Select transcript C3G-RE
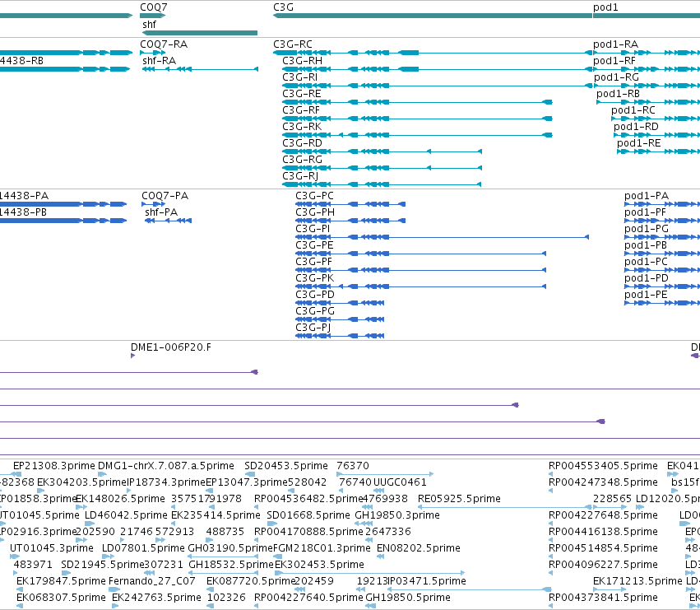The image size is (700, 610). pos(302,94)
